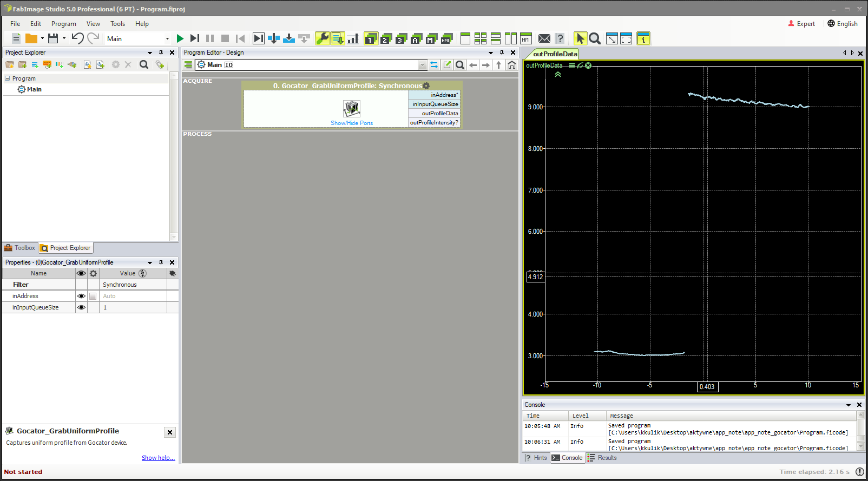Open Properties panel options arrow
This screenshot has width=868, height=481.
[150, 262]
